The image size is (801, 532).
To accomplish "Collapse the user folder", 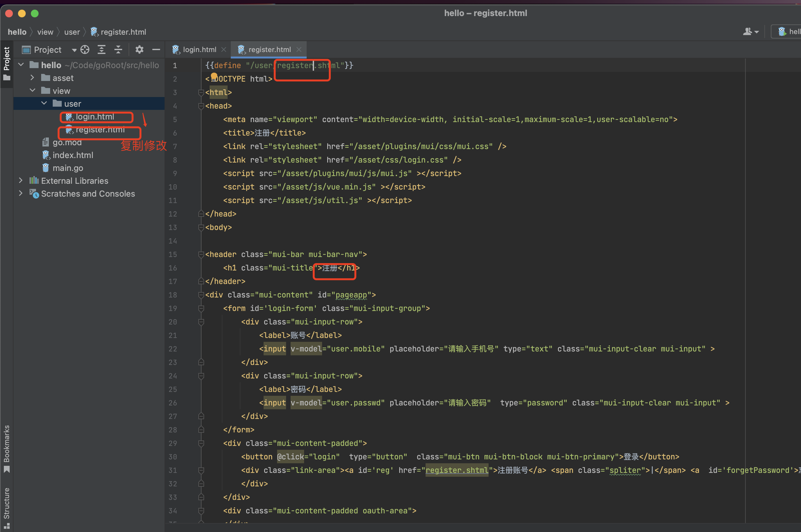I will pos(44,103).
